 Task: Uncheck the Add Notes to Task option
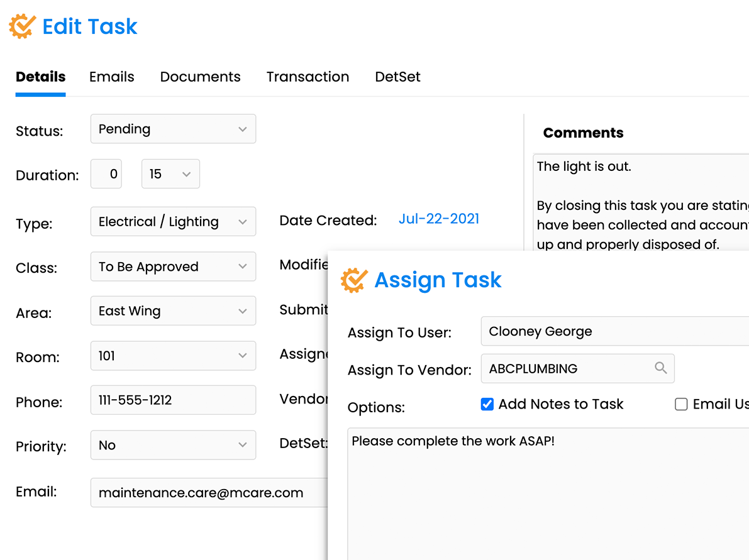(487, 404)
